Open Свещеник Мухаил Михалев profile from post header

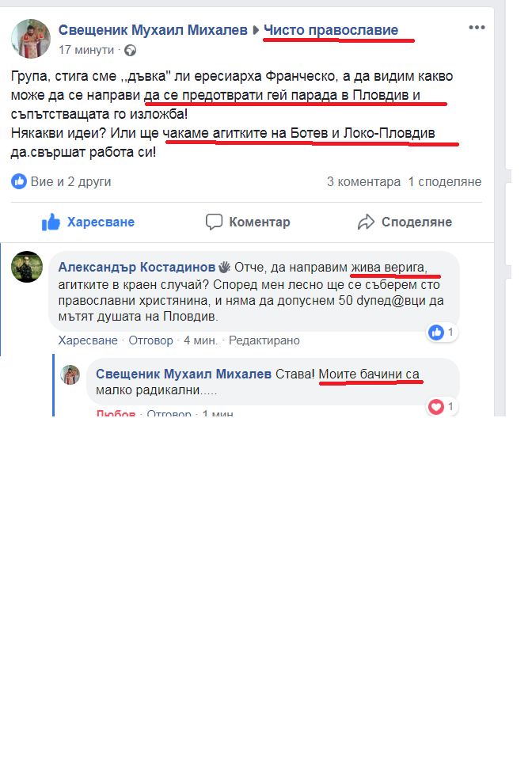[x=153, y=30]
